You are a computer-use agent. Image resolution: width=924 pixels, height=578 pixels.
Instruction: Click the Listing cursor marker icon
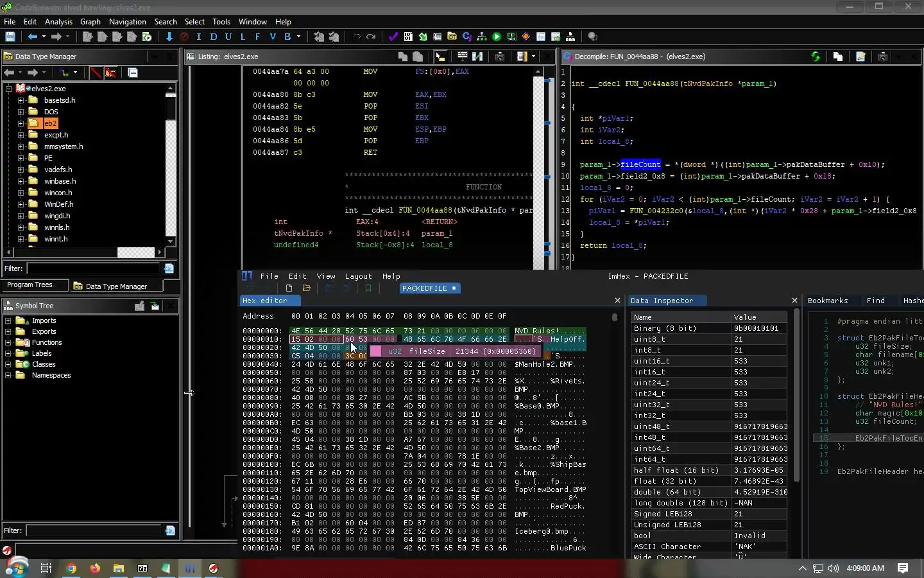click(440, 57)
